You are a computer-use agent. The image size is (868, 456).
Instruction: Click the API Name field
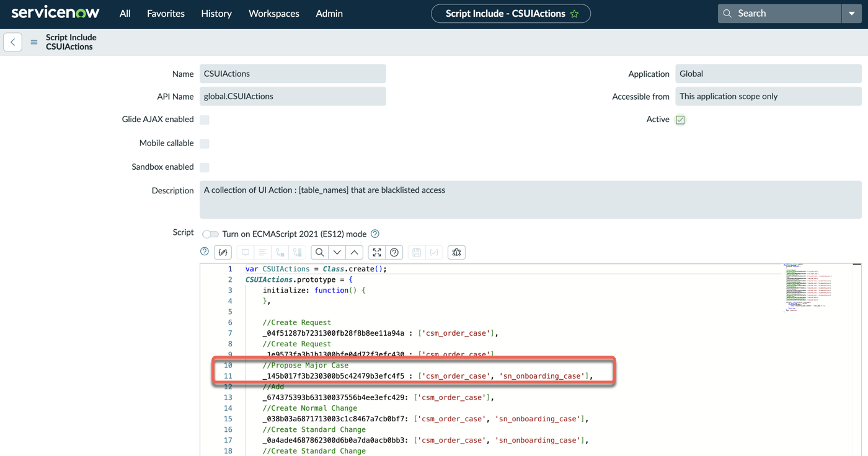coord(293,96)
